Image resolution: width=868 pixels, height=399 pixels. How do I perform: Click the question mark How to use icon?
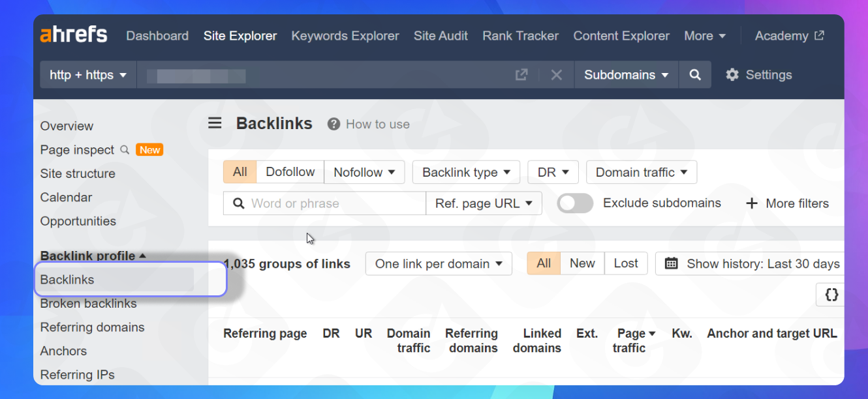[x=333, y=124]
